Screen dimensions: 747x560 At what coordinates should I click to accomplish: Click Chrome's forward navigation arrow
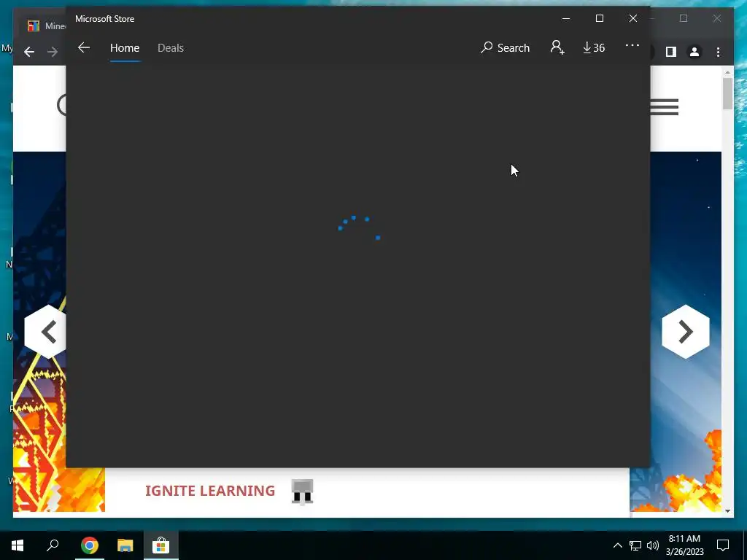point(53,52)
